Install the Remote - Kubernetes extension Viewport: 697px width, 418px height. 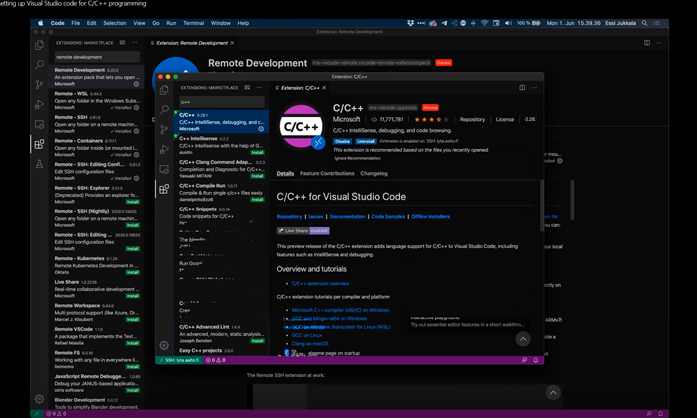(x=132, y=271)
